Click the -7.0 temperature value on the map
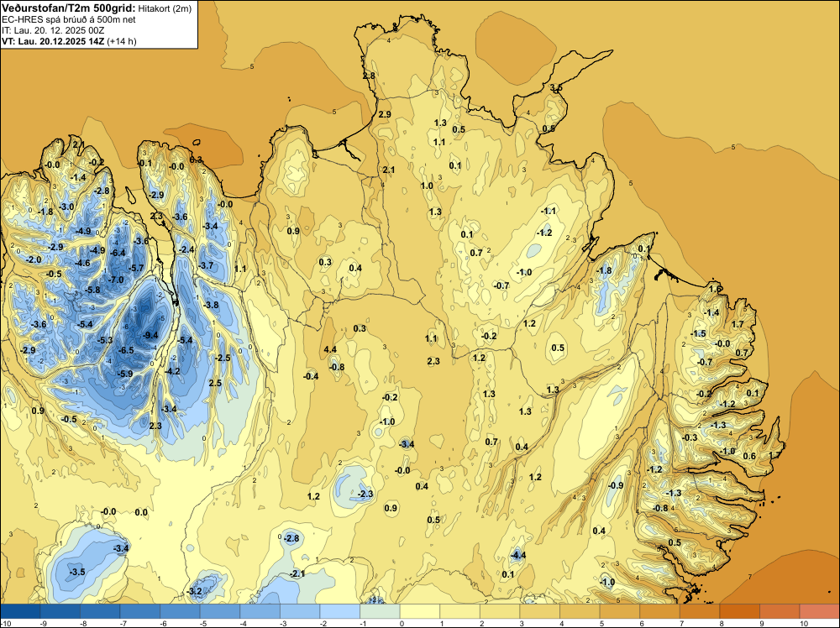Image resolution: width=840 pixels, height=628 pixels. 116,280
